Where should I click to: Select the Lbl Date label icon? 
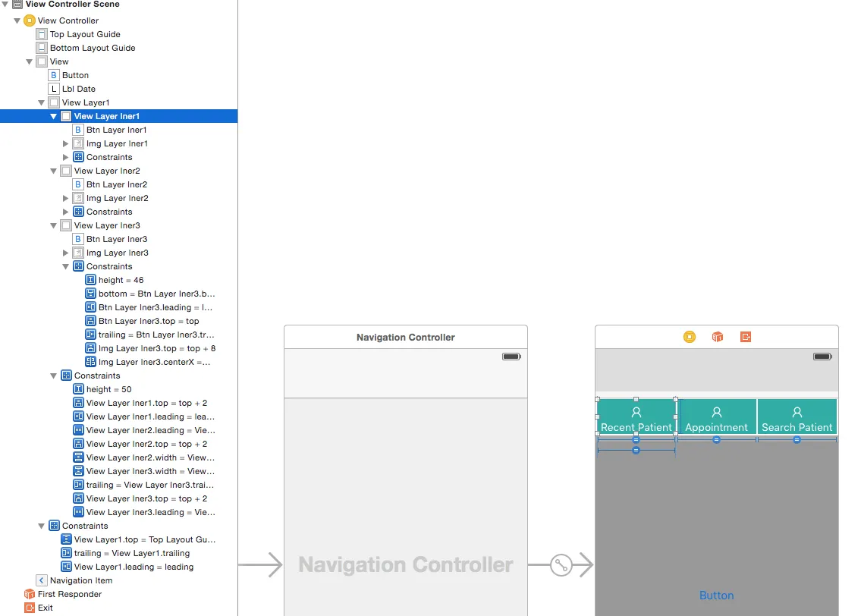[x=54, y=89]
